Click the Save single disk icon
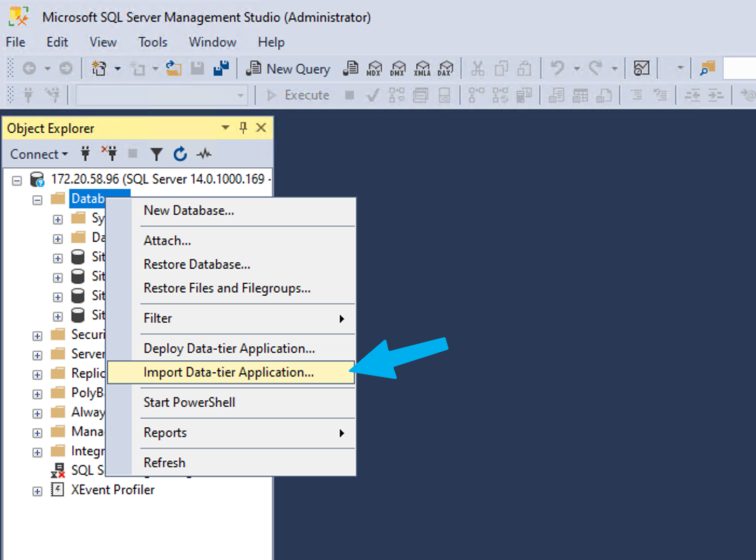 [197, 69]
